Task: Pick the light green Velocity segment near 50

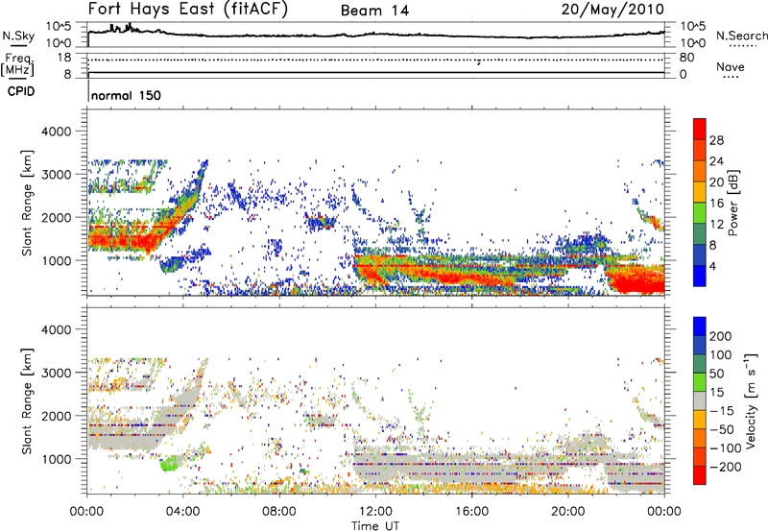Action: 700,382
